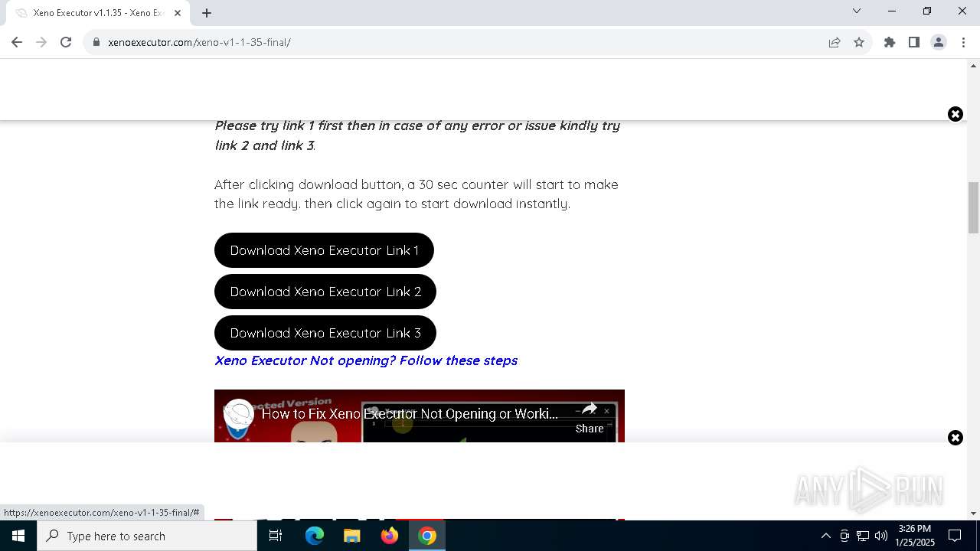Launch Firefox from the taskbar
The height and width of the screenshot is (551, 980).
[x=390, y=536]
